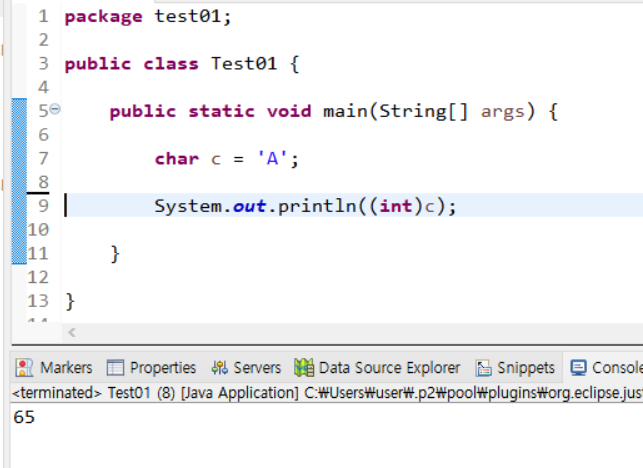Click the Console monitor icon
The height and width of the screenshot is (468, 643).
tap(579, 368)
